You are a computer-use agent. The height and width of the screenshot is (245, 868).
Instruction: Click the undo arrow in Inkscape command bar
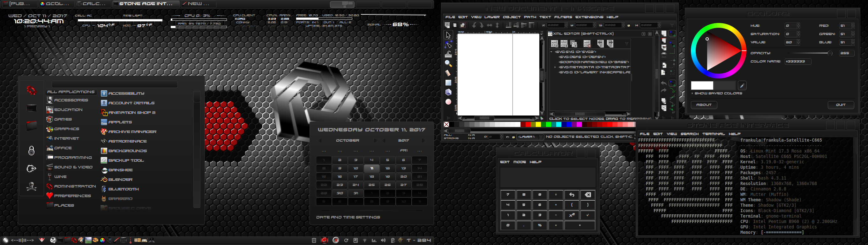coord(663,83)
